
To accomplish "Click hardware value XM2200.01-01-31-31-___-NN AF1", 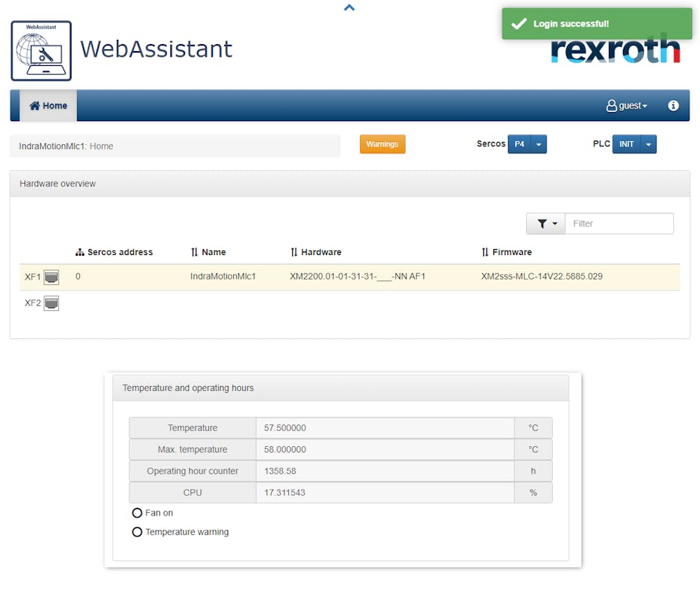I will pyautogui.click(x=357, y=276).
